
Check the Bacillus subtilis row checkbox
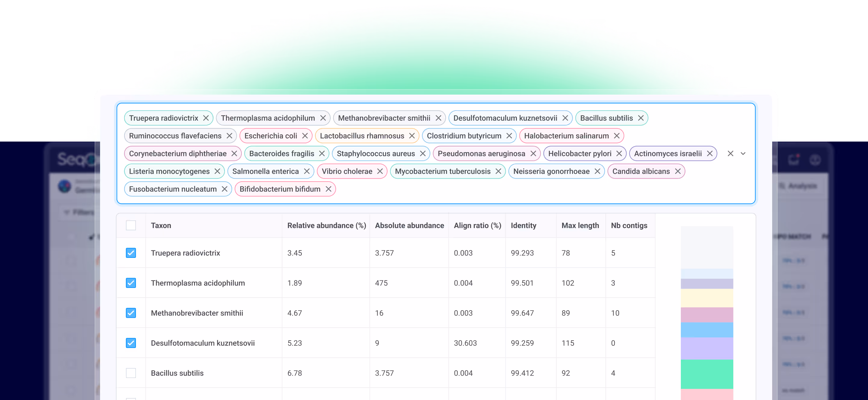(131, 373)
